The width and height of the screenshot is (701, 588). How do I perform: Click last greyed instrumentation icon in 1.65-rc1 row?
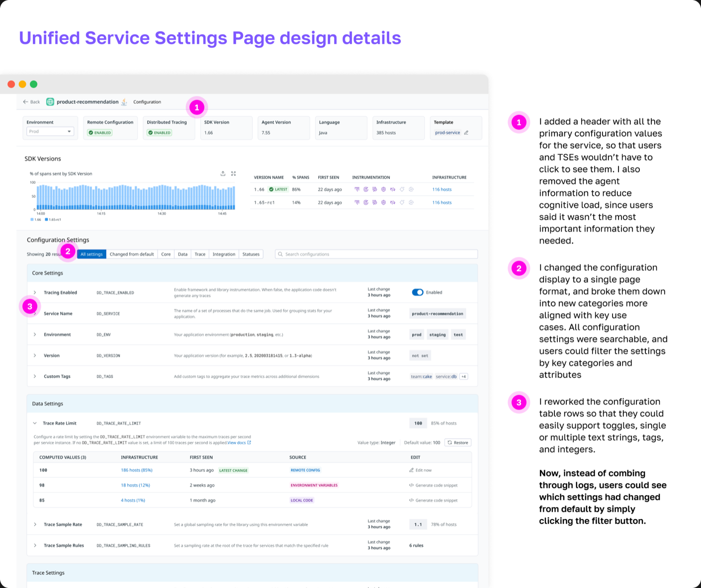click(411, 202)
